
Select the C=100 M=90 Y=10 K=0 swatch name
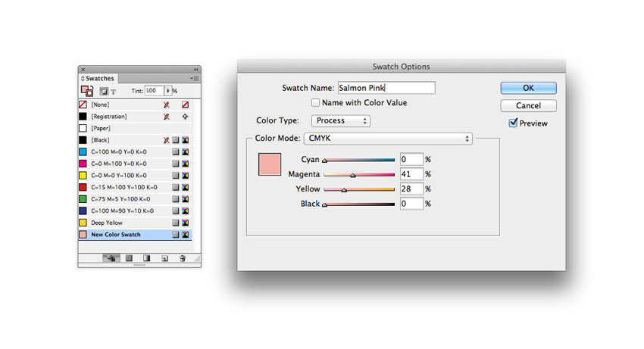tap(123, 211)
